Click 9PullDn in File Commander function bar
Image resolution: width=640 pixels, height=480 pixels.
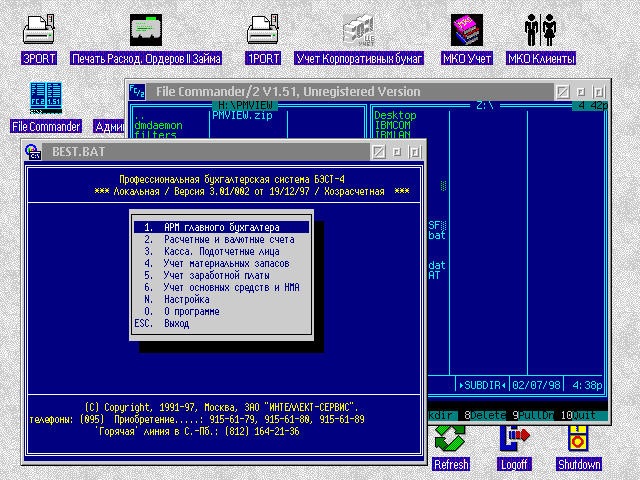[x=533, y=415]
